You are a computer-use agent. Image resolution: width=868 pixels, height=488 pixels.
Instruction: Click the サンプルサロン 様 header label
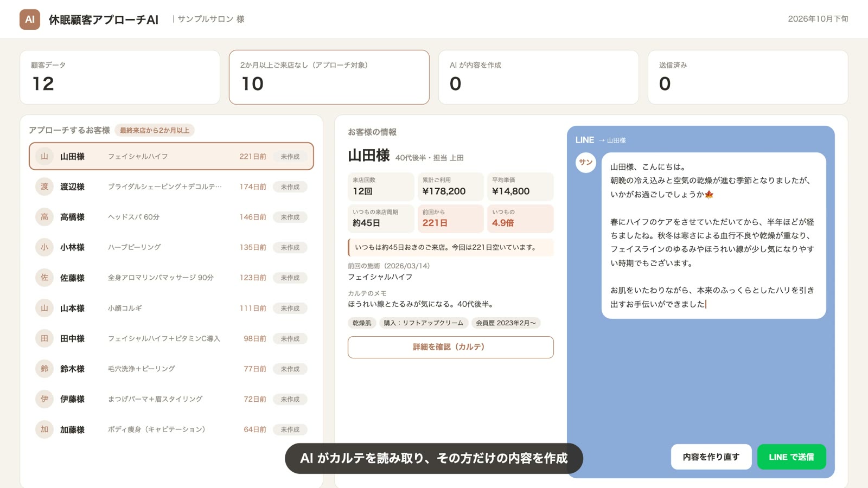click(x=211, y=19)
